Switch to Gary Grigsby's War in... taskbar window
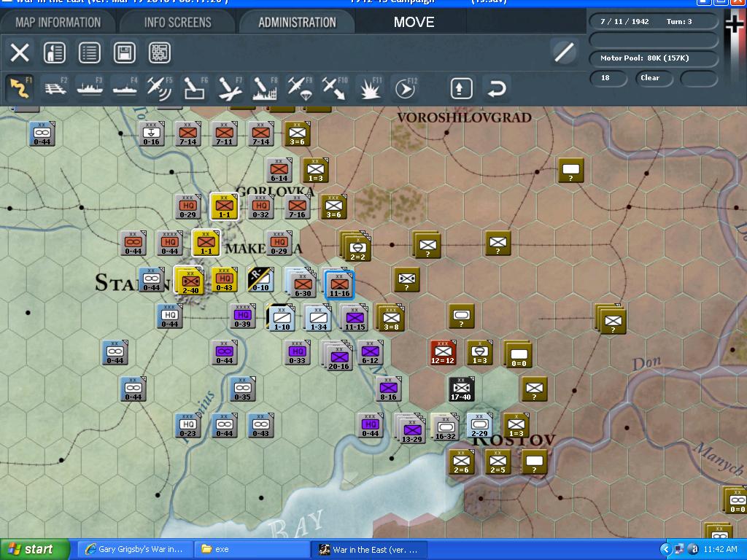This screenshot has width=747, height=560. pos(134,549)
